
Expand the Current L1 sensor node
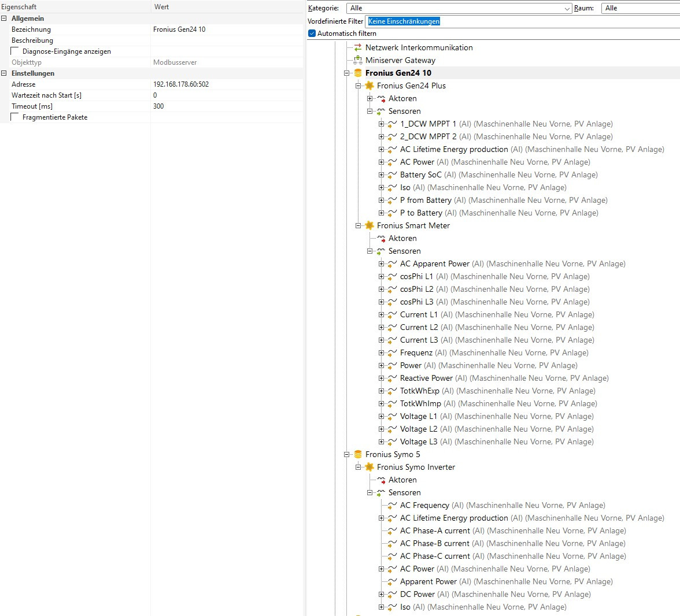click(x=381, y=315)
